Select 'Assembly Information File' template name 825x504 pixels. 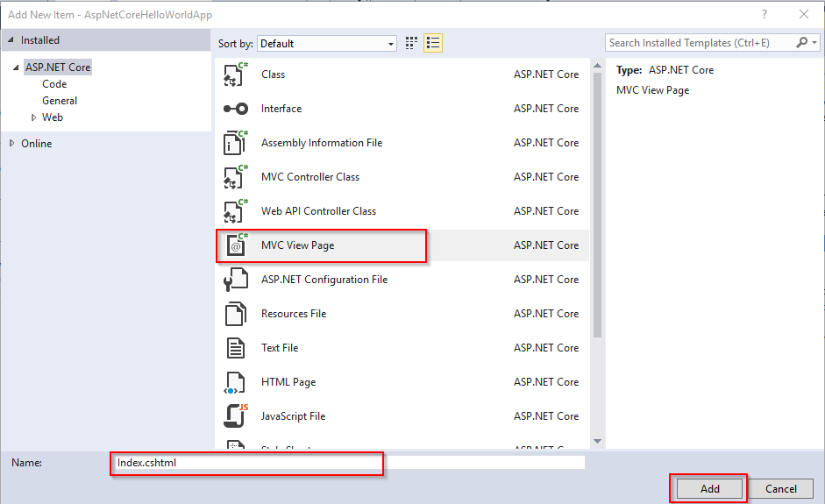tap(322, 143)
